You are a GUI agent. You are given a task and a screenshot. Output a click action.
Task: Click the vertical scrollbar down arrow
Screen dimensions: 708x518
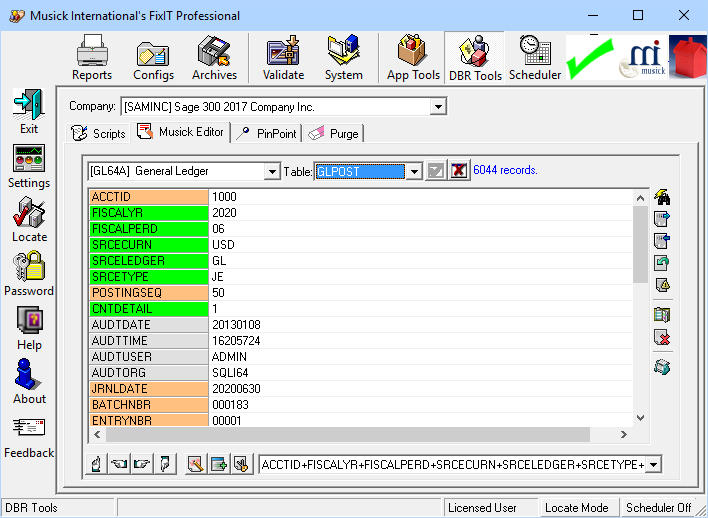(x=640, y=418)
